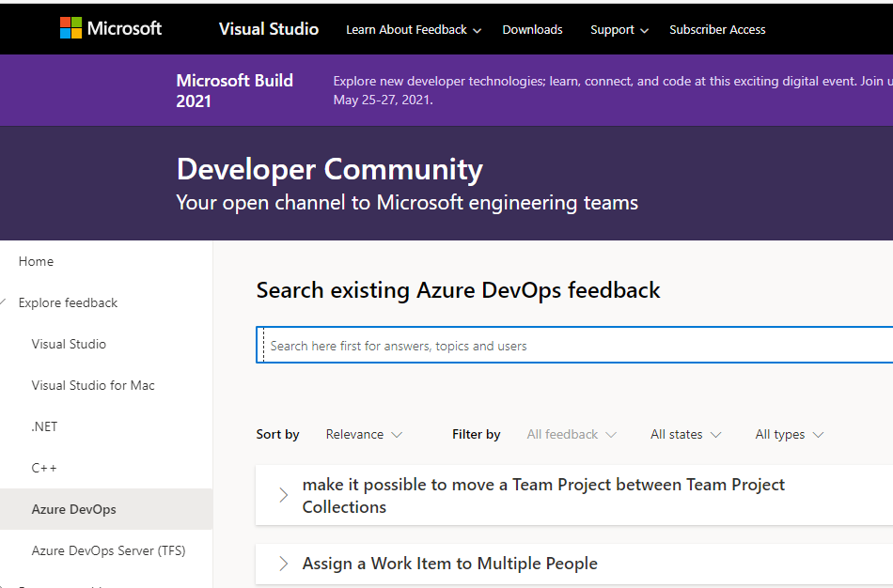Click the Sort by label

tap(277, 434)
